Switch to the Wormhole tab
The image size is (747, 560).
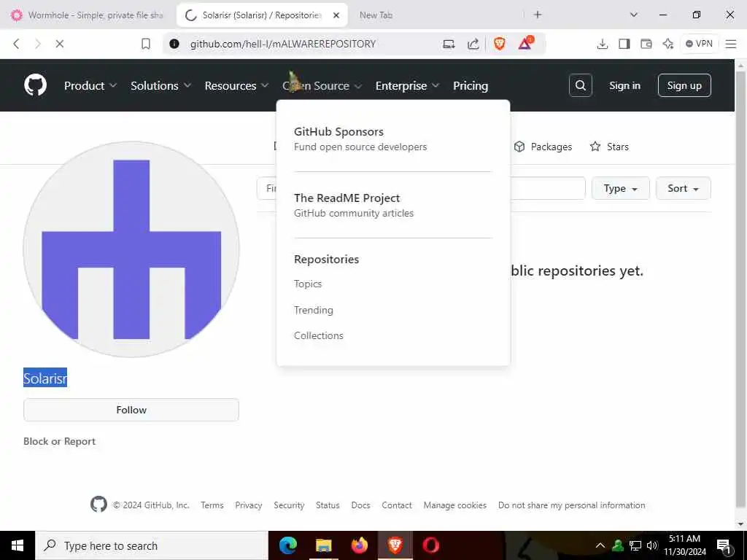(x=88, y=15)
